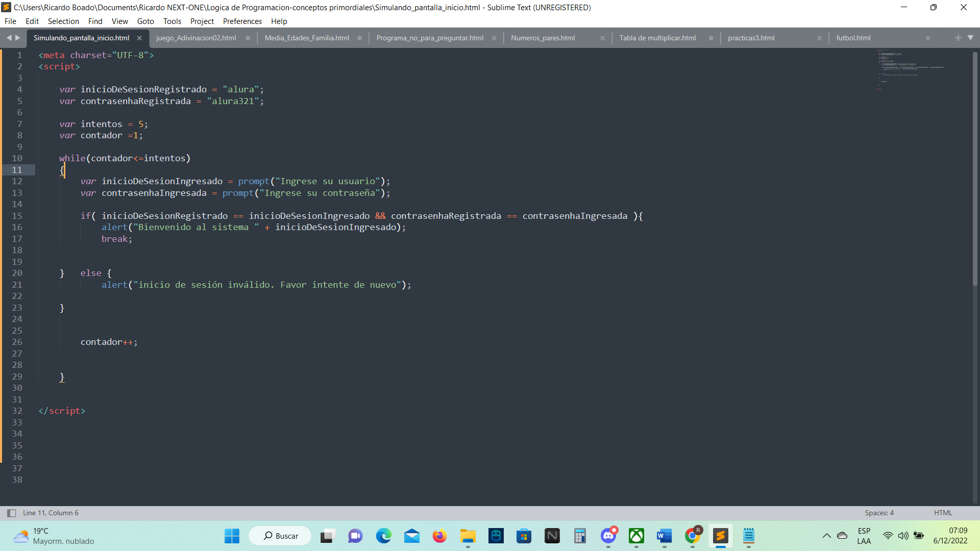Open the Edit menu

point(32,21)
